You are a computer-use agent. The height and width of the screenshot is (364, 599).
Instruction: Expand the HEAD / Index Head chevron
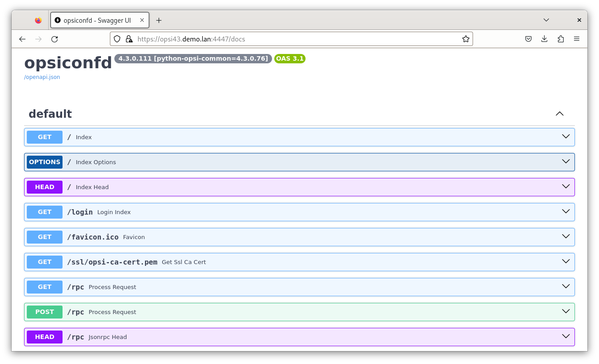(565, 186)
